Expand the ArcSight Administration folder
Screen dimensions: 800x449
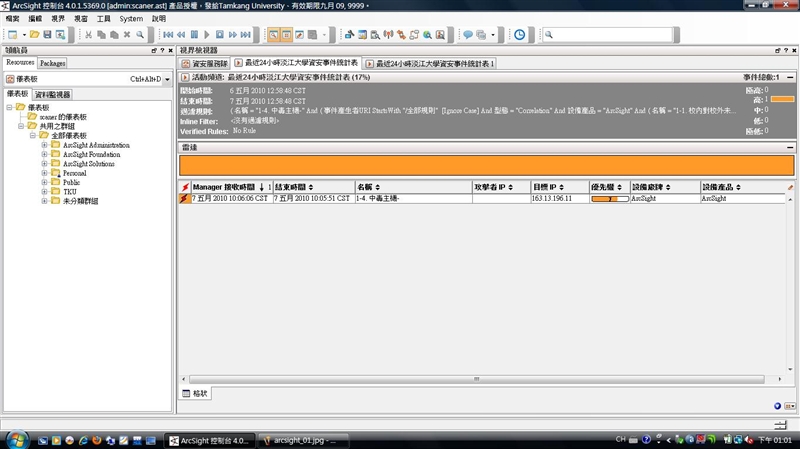pos(44,145)
